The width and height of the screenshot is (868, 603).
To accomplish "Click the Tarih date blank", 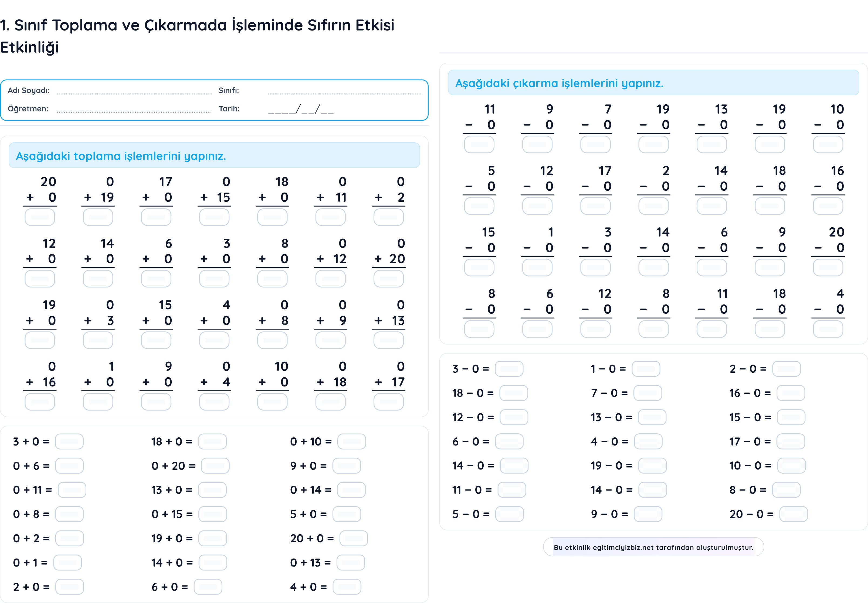I will coord(301,110).
